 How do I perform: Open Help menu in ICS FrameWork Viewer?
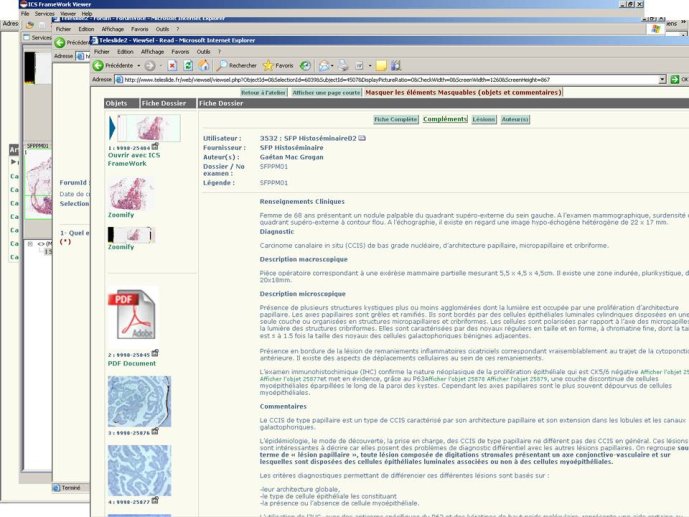point(87,14)
